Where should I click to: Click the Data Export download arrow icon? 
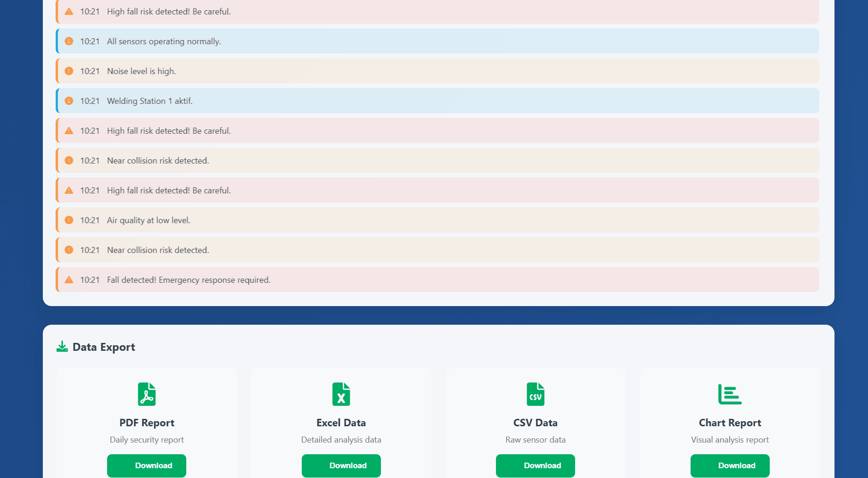[x=62, y=346]
